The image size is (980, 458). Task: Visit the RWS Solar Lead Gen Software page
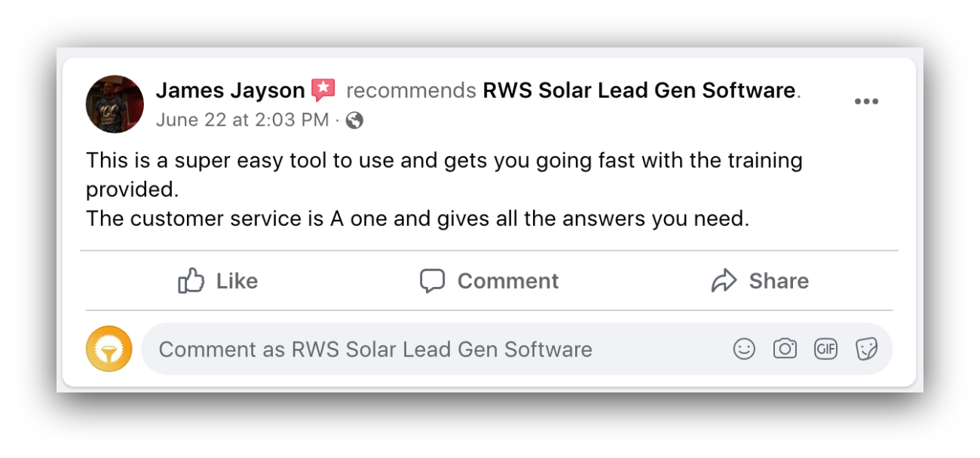639,90
